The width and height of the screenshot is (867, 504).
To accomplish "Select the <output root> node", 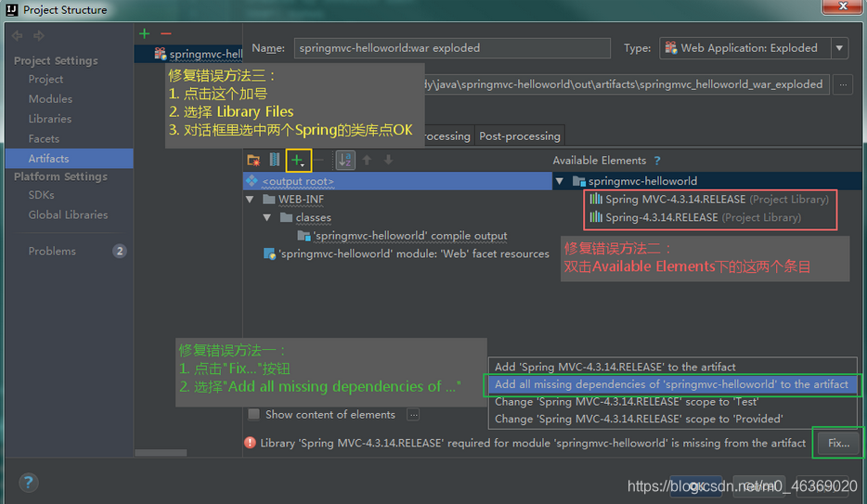I will click(x=397, y=181).
